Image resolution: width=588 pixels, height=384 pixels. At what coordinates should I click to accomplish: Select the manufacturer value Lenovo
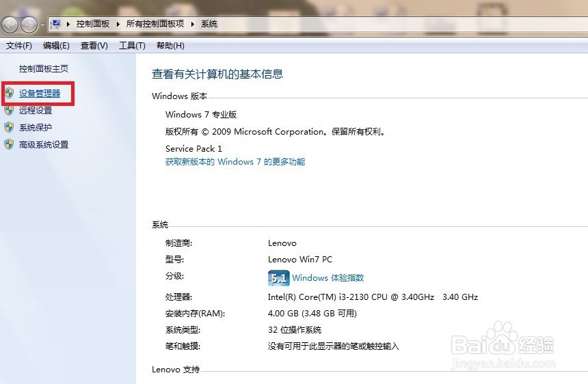pos(282,243)
